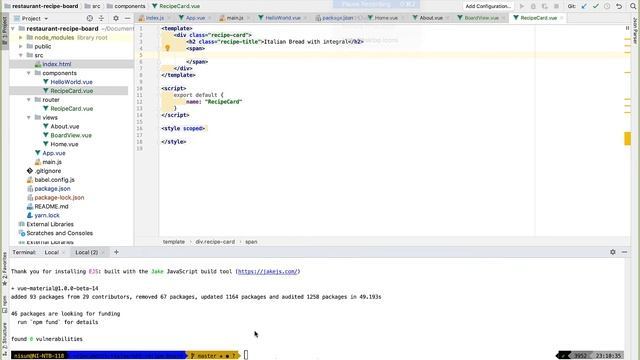Click the Rollback undo arrow icon
This screenshot has height=360, width=640.
coord(619,6)
